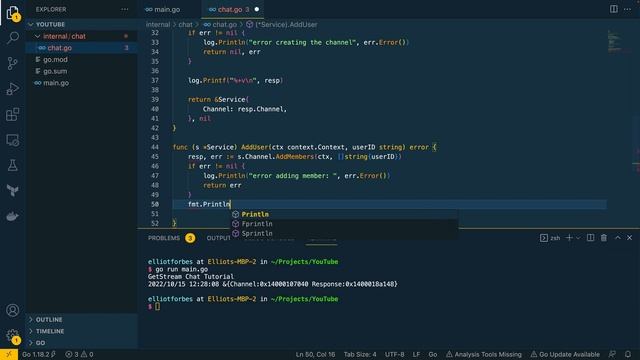Open the Source Control view
Viewport: 640px width, 360px height.
[x=13, y=63]
